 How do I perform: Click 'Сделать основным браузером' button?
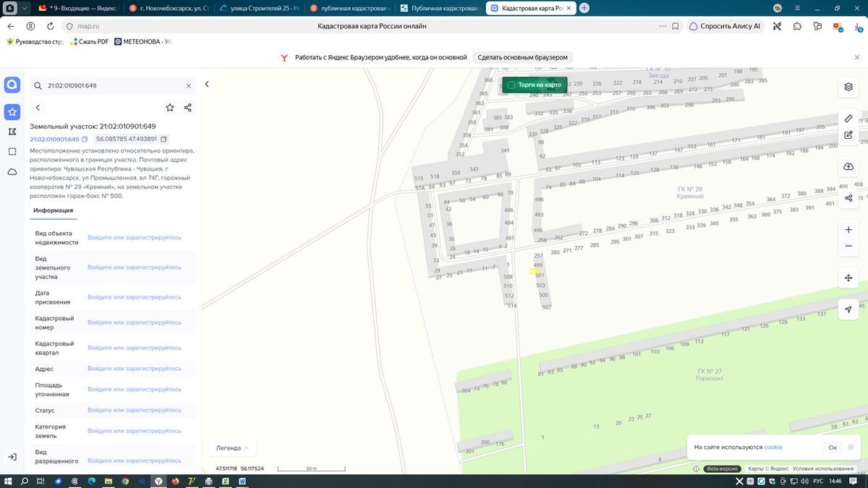point(524,57)
